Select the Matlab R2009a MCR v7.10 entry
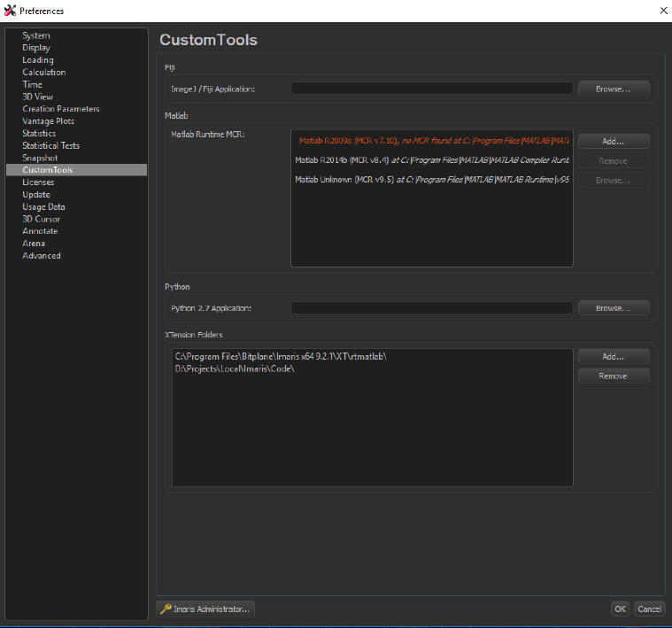 (432, 141)
